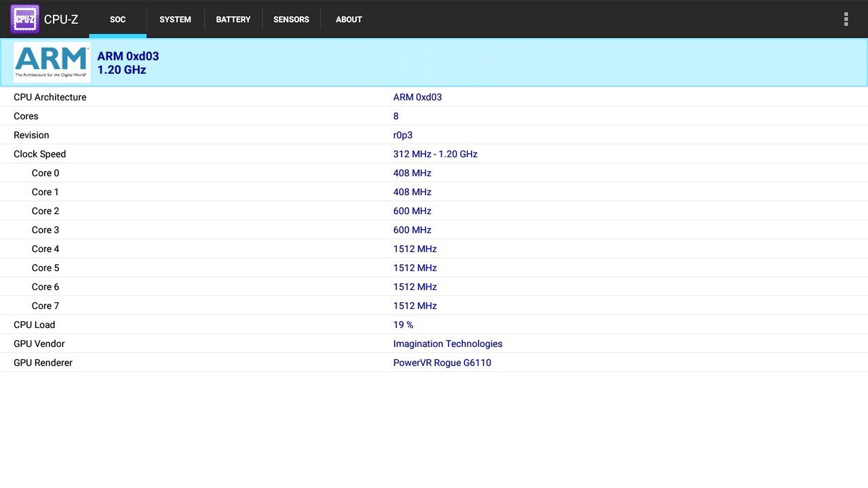
Task: Select the 'Clock Speed' label
Action: point(40,154)
